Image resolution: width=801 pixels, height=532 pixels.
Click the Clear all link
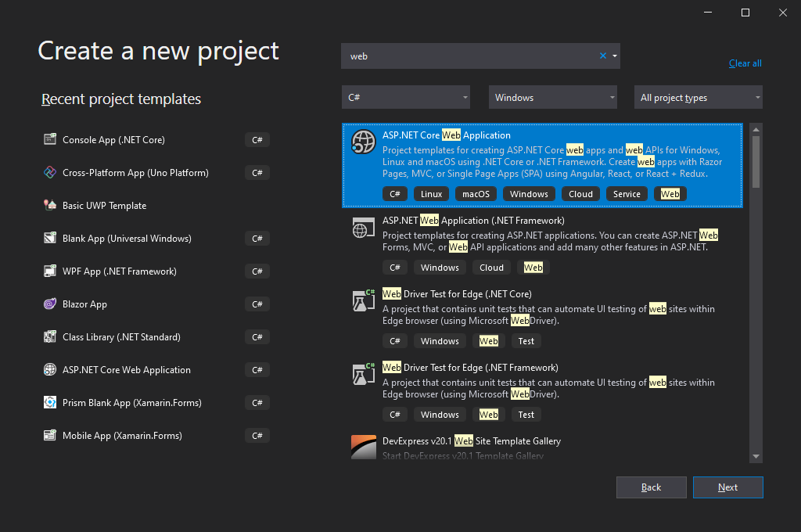[x=745, y=63]
